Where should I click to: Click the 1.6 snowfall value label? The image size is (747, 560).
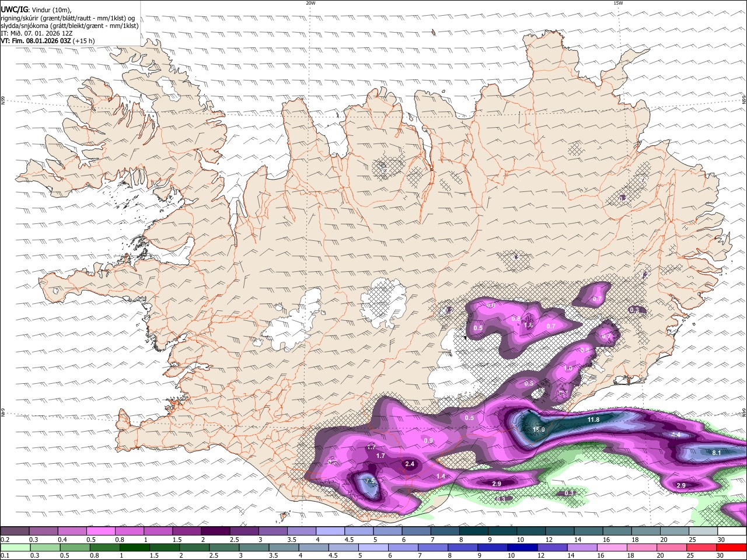click(529, 325)
